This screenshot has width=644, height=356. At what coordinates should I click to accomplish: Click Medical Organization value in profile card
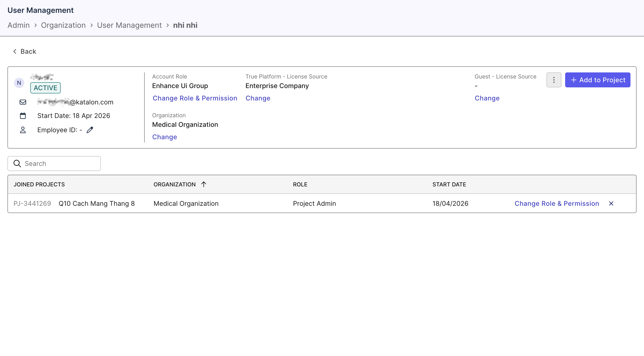[x=185, y=125]
